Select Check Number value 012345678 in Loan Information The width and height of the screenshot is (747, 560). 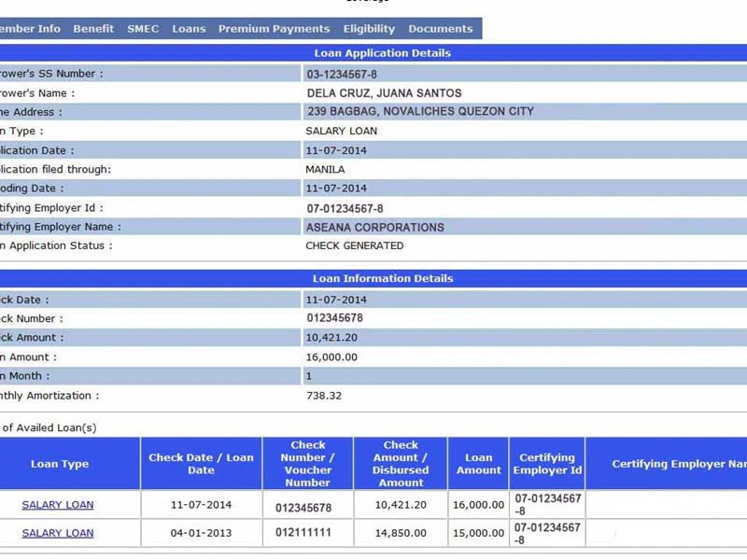[334, 317]
